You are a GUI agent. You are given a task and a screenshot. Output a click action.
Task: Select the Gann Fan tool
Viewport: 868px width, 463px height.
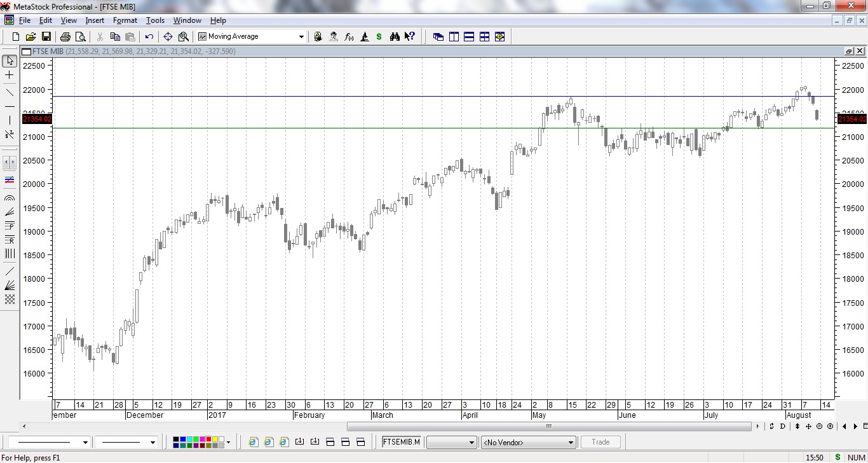(10, 285)
